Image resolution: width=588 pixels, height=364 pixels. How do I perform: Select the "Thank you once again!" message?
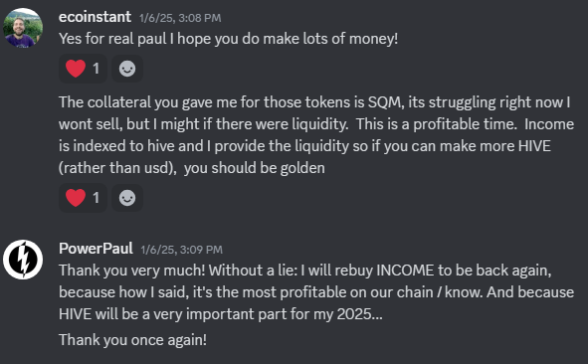coord(132,340)
